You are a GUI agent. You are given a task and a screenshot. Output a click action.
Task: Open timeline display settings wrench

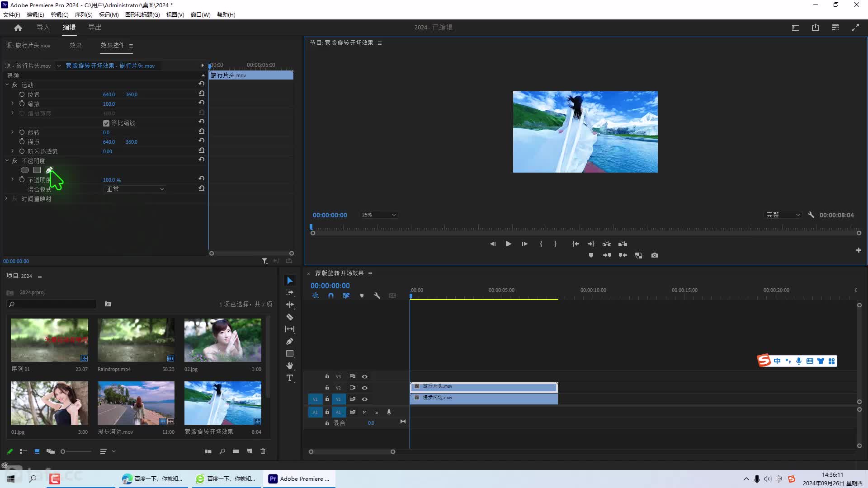(x=377, y=296)
